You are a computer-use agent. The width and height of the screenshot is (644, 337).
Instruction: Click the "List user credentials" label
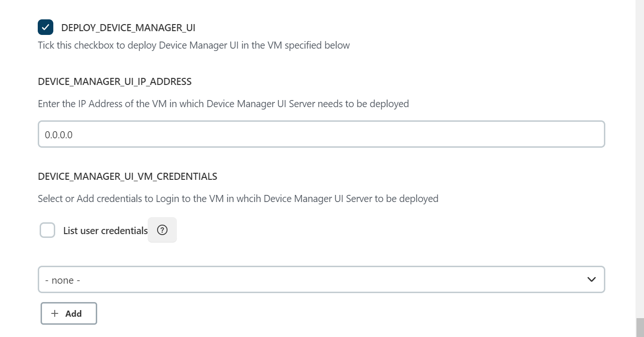pyautogui.click(x=105, y=231)
